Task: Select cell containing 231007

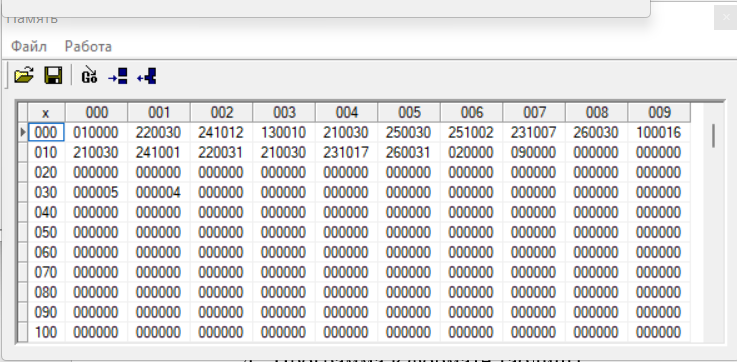Action: [533, 133]
